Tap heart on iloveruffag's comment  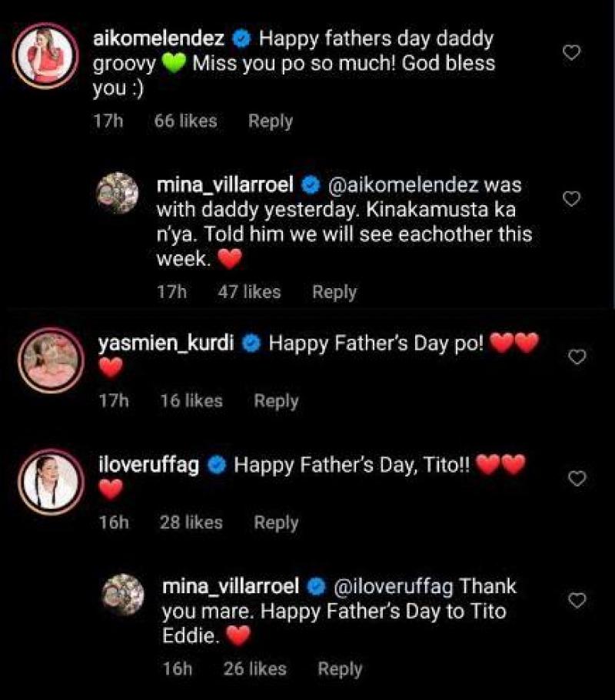coord(577,479)
